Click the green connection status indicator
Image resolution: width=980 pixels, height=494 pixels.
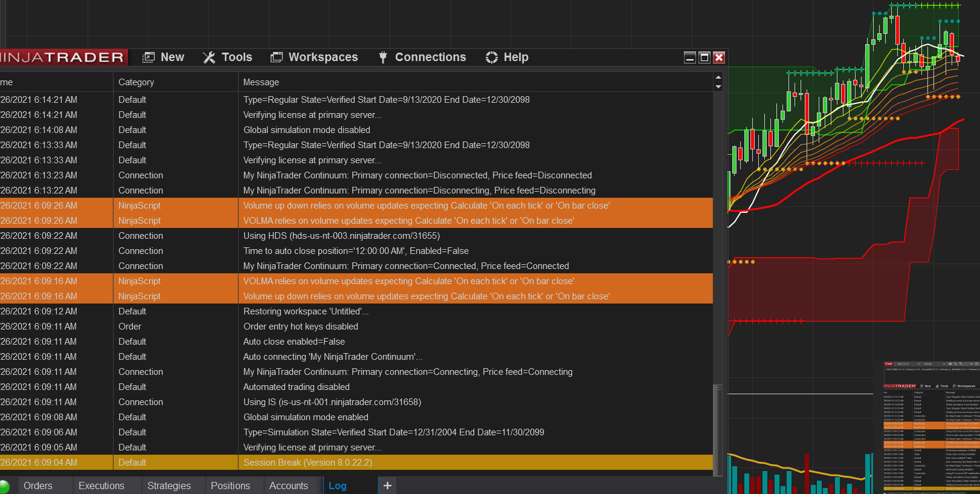4,487
